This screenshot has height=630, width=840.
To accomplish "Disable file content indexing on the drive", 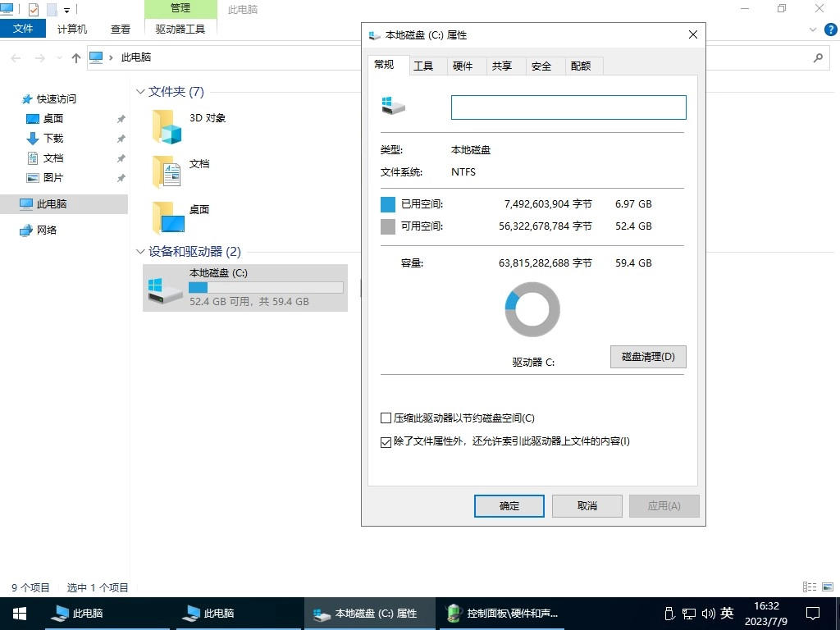I will (x=386, y=441).
